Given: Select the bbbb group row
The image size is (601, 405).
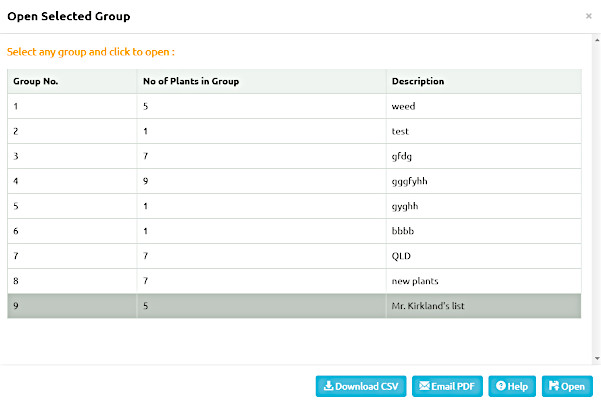Looking at the screenshot, I should pos(294,231).
